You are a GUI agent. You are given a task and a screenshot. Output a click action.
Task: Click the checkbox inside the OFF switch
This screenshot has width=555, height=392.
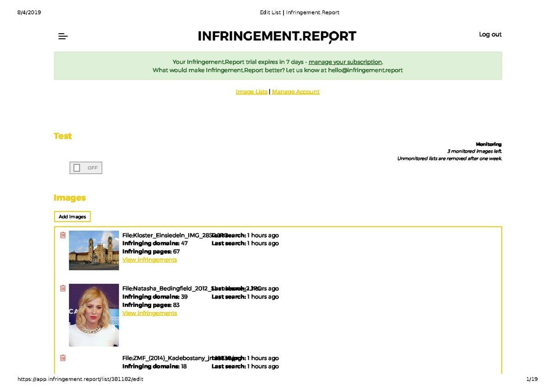coord(77,167)
